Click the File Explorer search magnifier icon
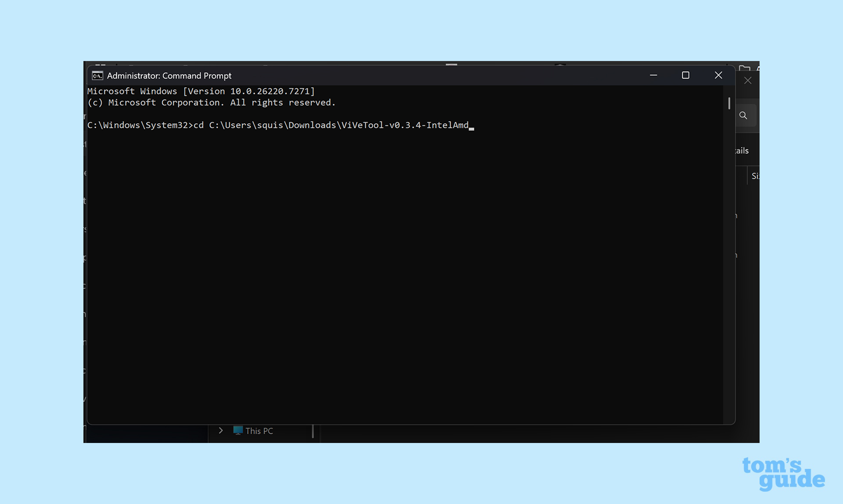 [x=743, y=115]
